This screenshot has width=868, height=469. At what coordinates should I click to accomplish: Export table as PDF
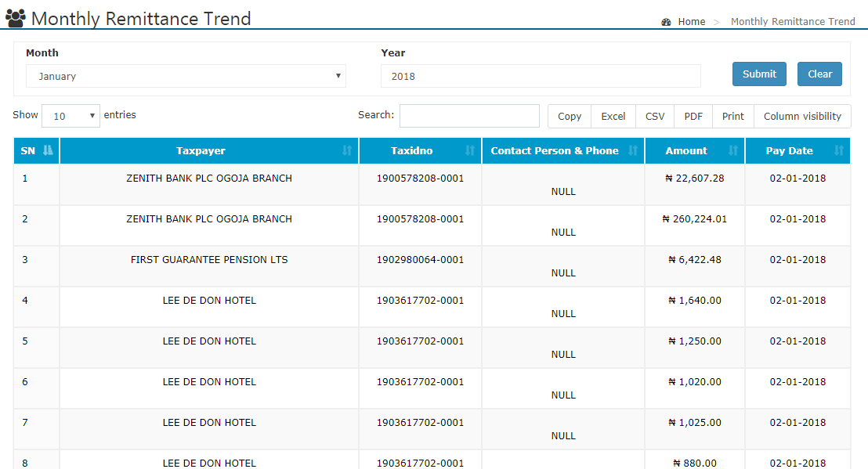point(693,116)
